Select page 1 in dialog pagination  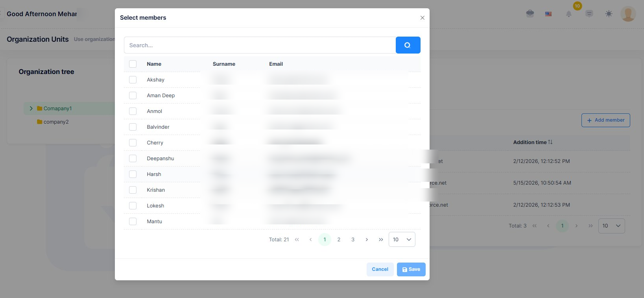[x=325, y=239]
